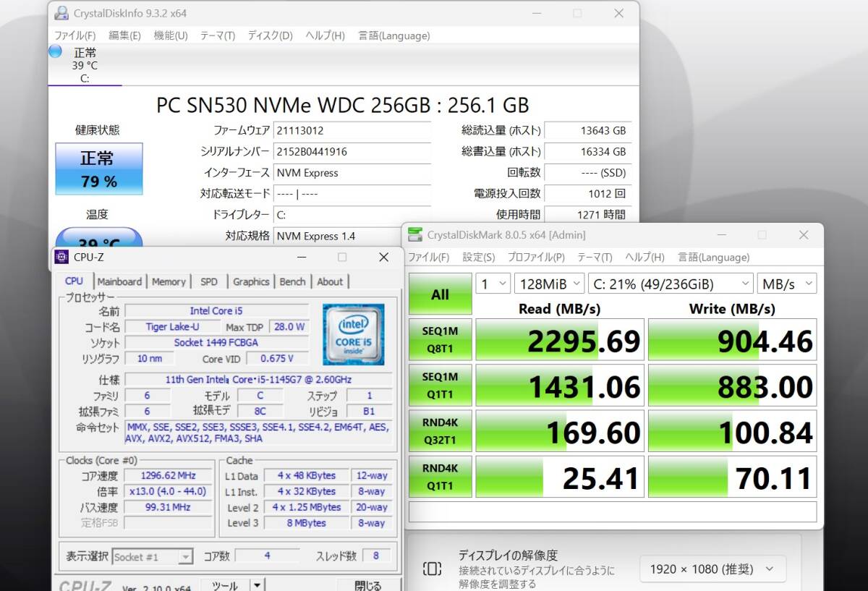Click the comment field below the RND4K Q1T1 row

(x=613, y=511)
